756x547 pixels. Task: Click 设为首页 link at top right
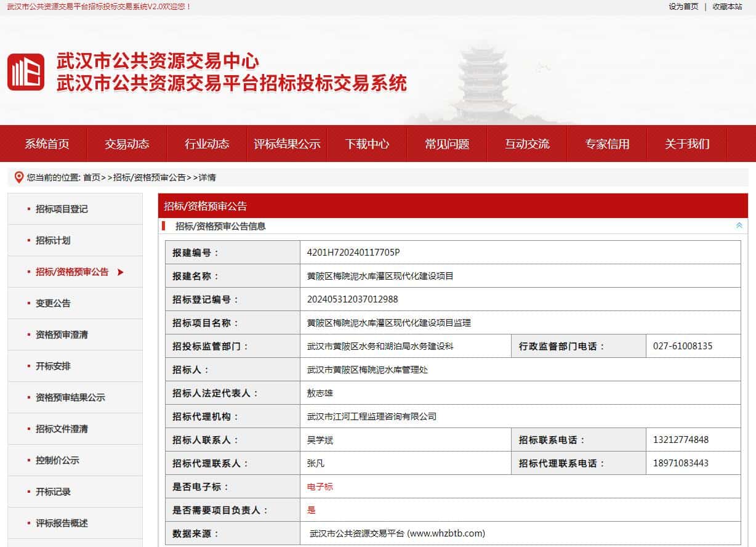[x=683, y=7]
